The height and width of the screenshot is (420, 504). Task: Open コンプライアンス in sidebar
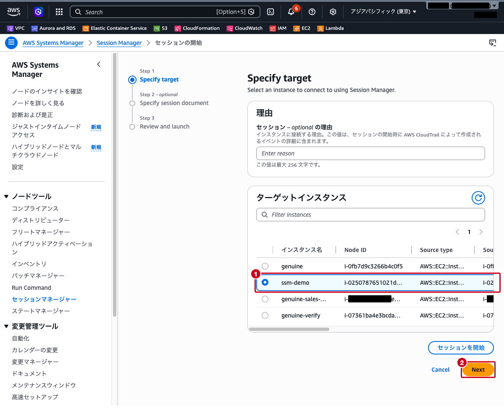[x=35, y=208]
